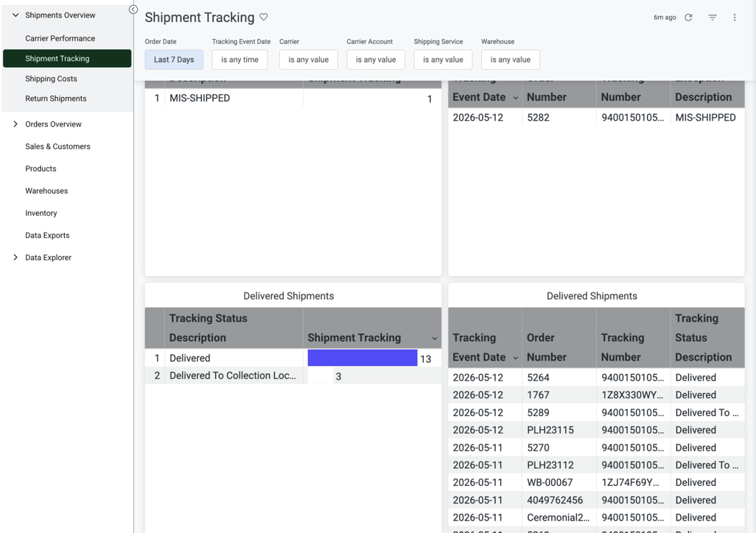Go to Carrier Performance page
The image size is (756, 533).
[60, 38]
